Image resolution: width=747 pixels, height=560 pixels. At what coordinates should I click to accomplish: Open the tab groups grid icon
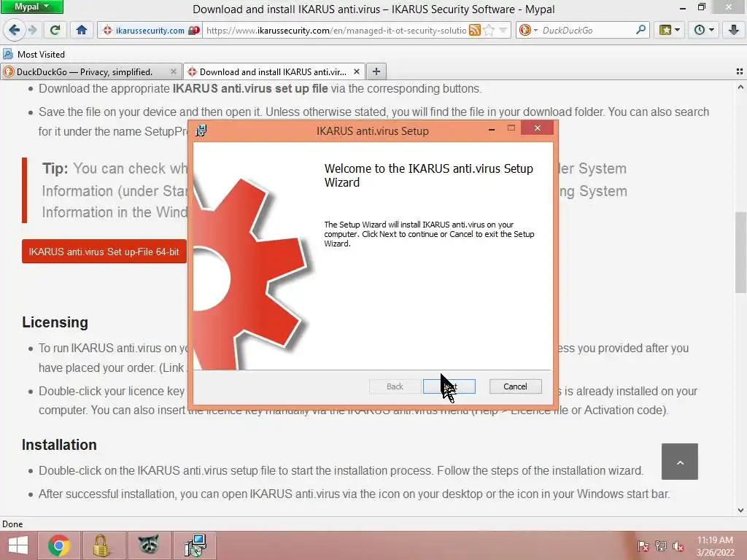[x=740, y=71]
